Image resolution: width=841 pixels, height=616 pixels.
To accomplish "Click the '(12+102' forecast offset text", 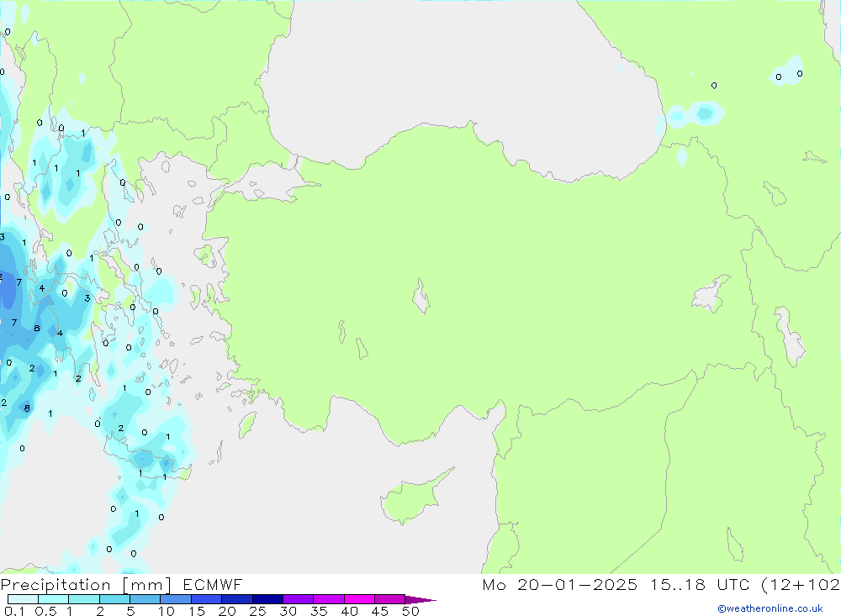I will coord(801,585).
